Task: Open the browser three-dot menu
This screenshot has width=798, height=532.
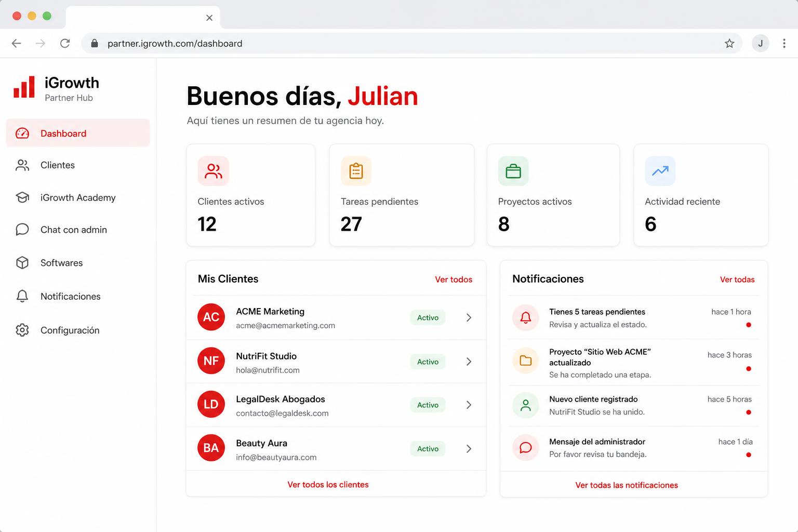Action: pyautogui.click(x=784, y=44)
